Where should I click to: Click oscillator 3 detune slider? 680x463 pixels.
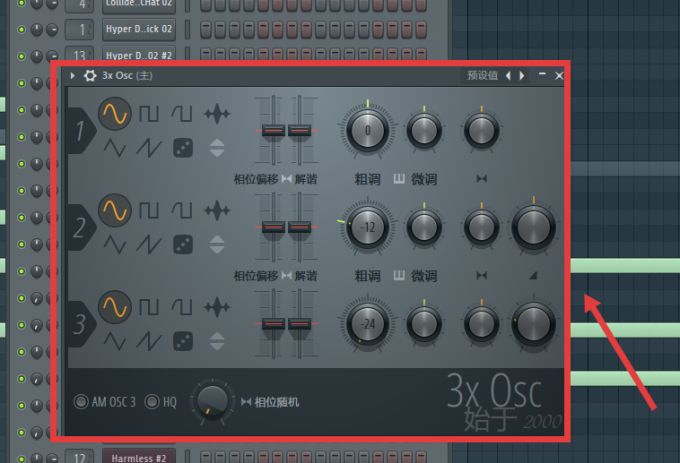tap(299, 323)
